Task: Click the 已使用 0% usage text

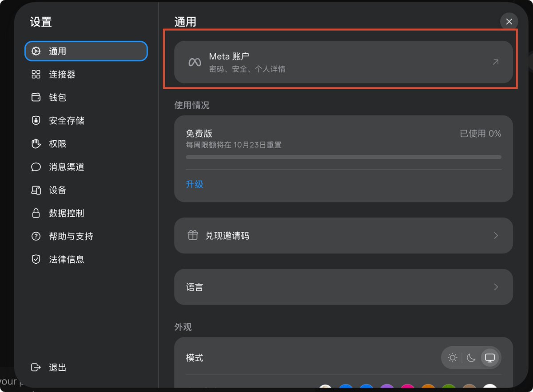Action: (x=481, y=134)
